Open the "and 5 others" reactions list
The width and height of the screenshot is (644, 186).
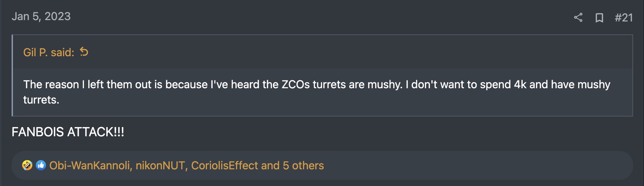(x=292, y=165)
